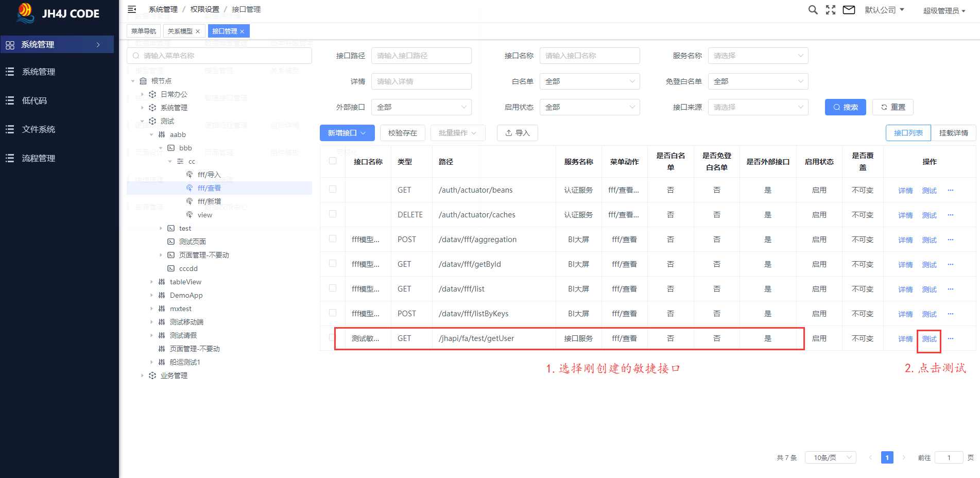Click 详情 for /auth/actuator/beans row
This screenshot has height=478, width=980.
[905, 191]
